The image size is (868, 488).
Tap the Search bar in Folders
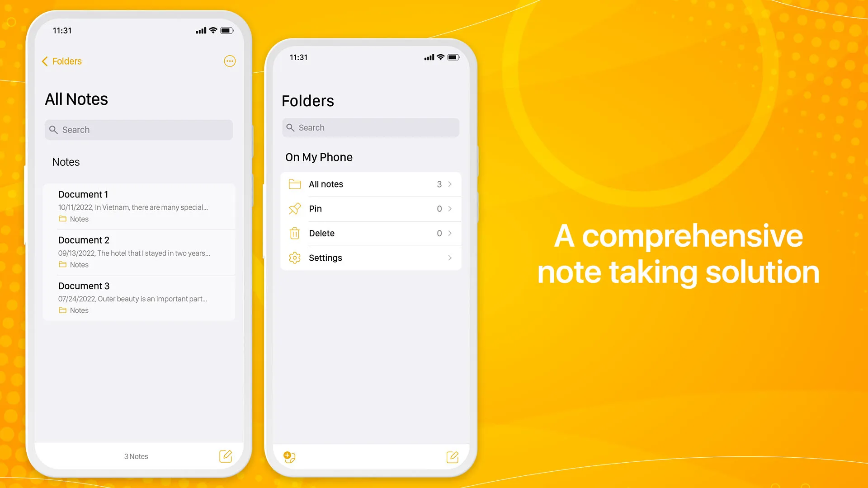tap(370, 127)
